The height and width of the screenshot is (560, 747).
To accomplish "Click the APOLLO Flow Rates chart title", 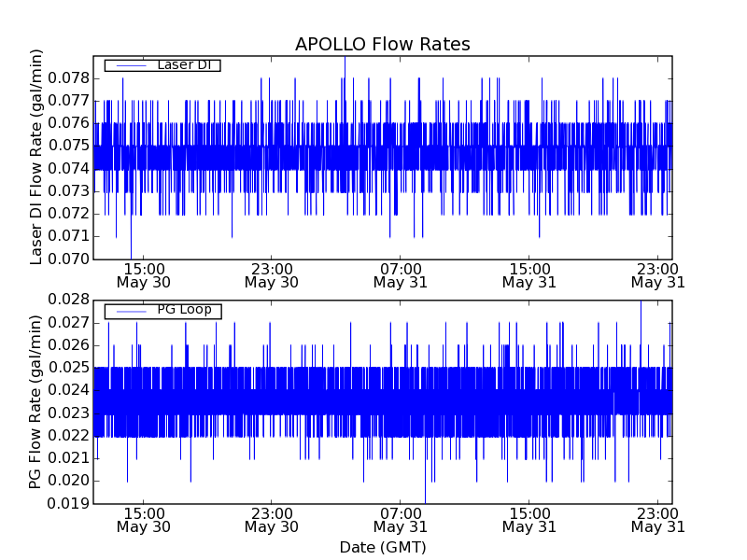I will click(x=382, y=45).
